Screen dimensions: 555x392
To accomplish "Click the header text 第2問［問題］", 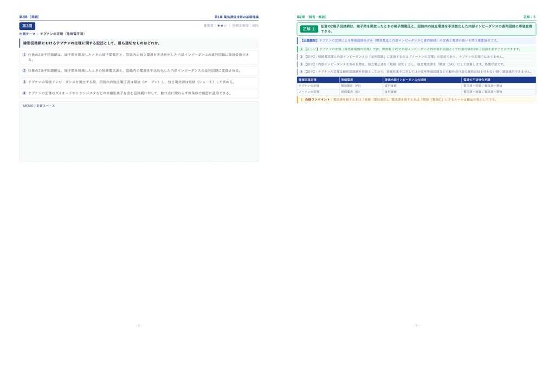I will 29,17.
